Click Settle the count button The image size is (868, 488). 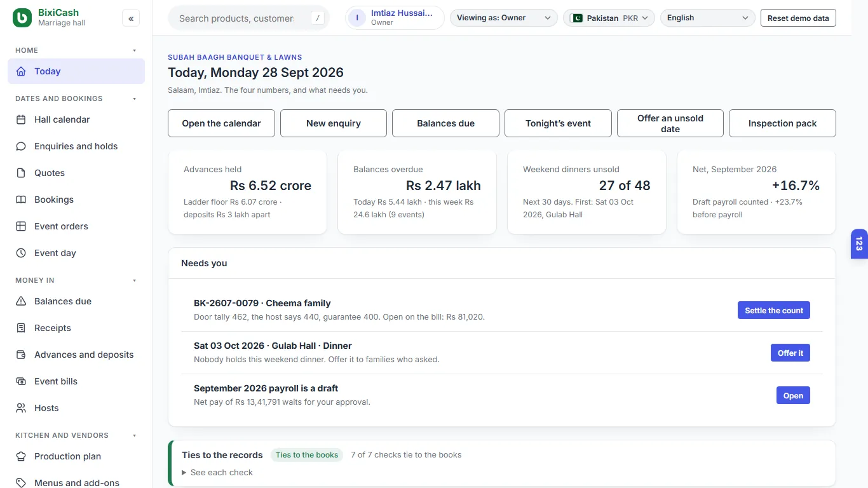(x=774, y=310)
